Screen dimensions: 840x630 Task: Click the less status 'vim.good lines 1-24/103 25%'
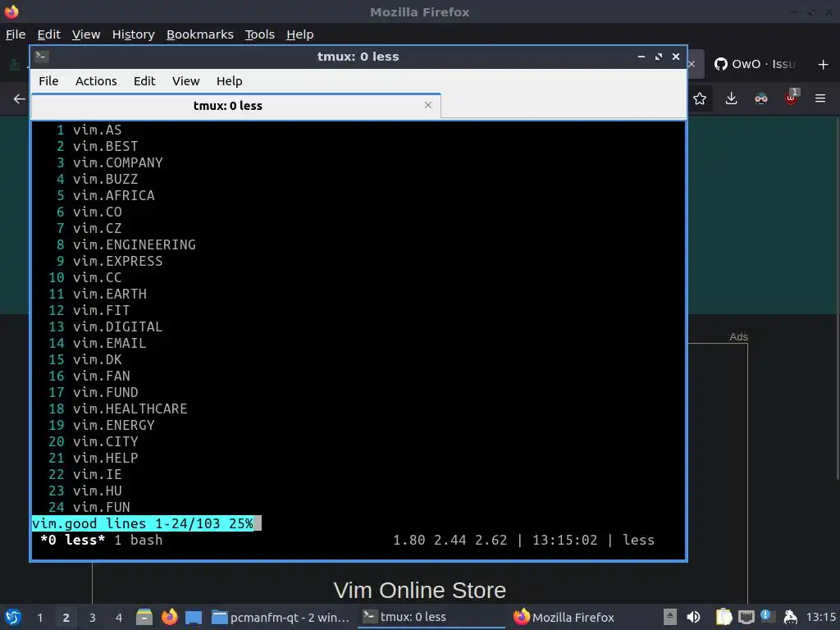click(x=143, y=523)
